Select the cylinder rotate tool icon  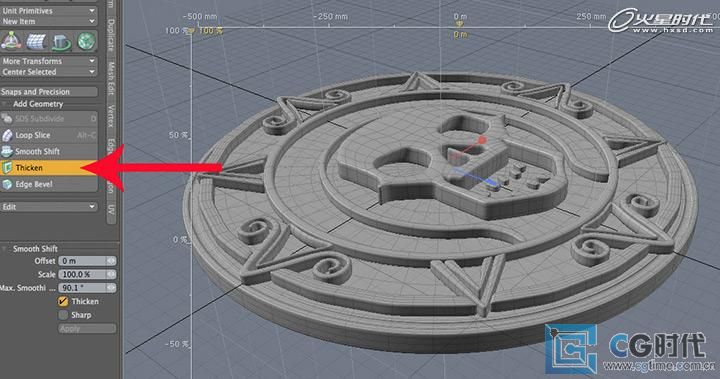pyautogui.click(x=61, y=41)
